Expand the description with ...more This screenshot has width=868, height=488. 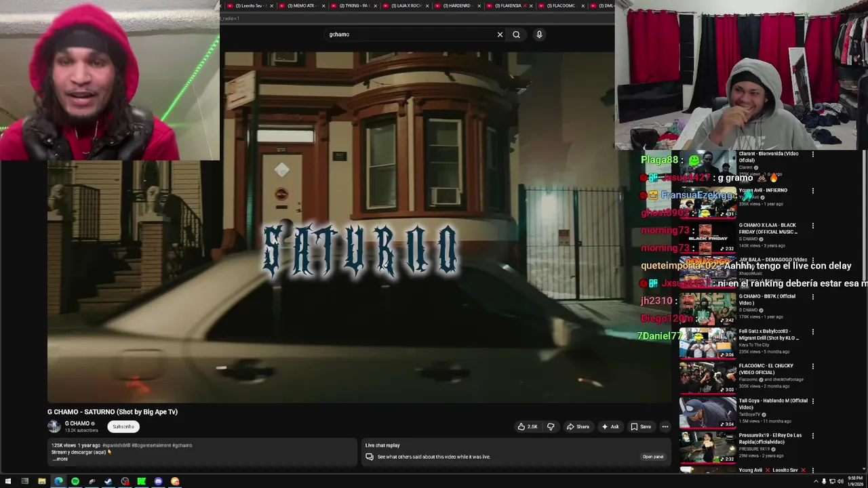coord(60,459)
